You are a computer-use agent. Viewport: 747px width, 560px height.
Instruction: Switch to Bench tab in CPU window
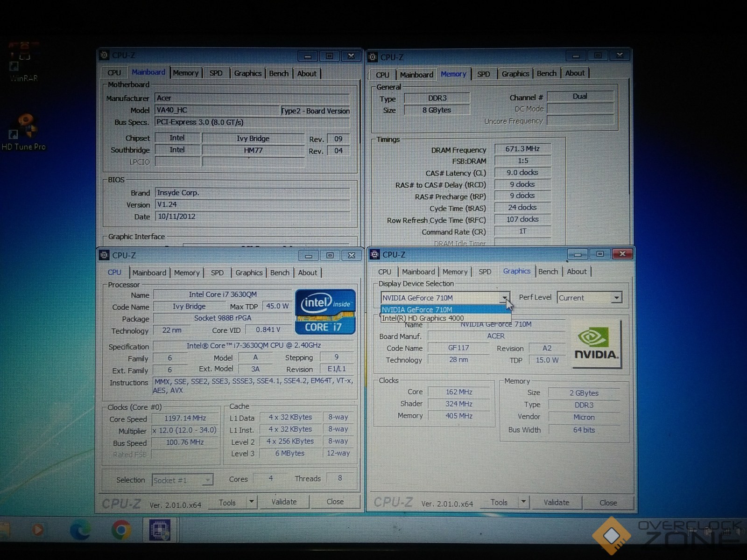click(x=280, y=273)
